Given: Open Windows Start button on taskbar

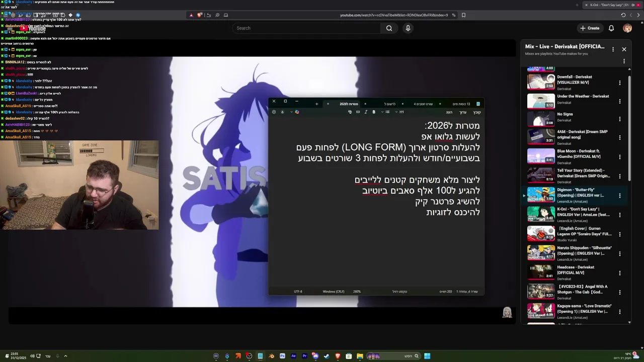Looking at the screenshot, I should 427,356.
